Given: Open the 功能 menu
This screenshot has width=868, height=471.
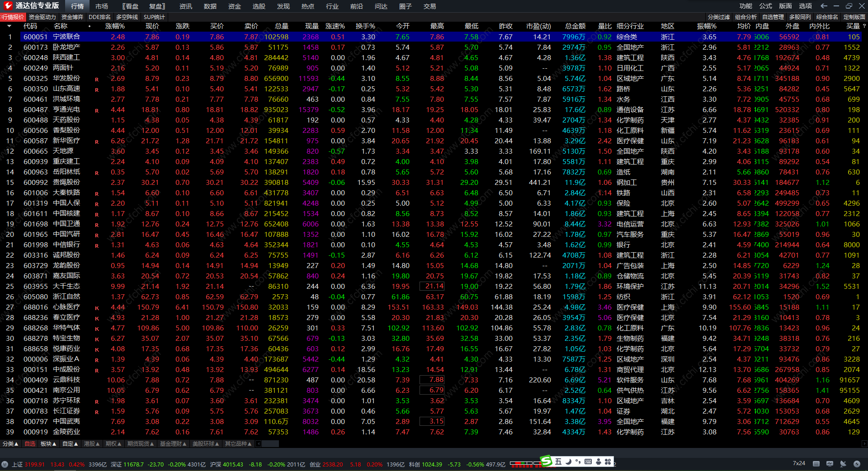Looking at the screenshot, I should pos(746,6).
